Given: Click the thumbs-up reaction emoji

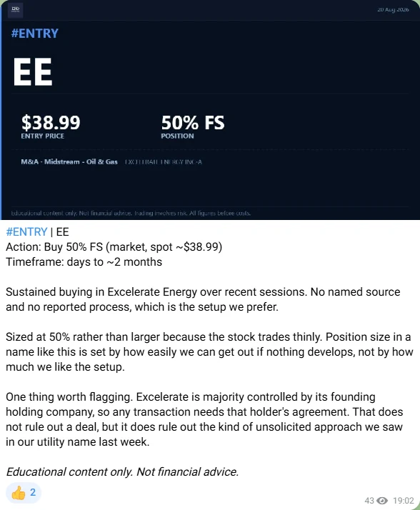Looking at the screenshot, I should coord(19,493).
